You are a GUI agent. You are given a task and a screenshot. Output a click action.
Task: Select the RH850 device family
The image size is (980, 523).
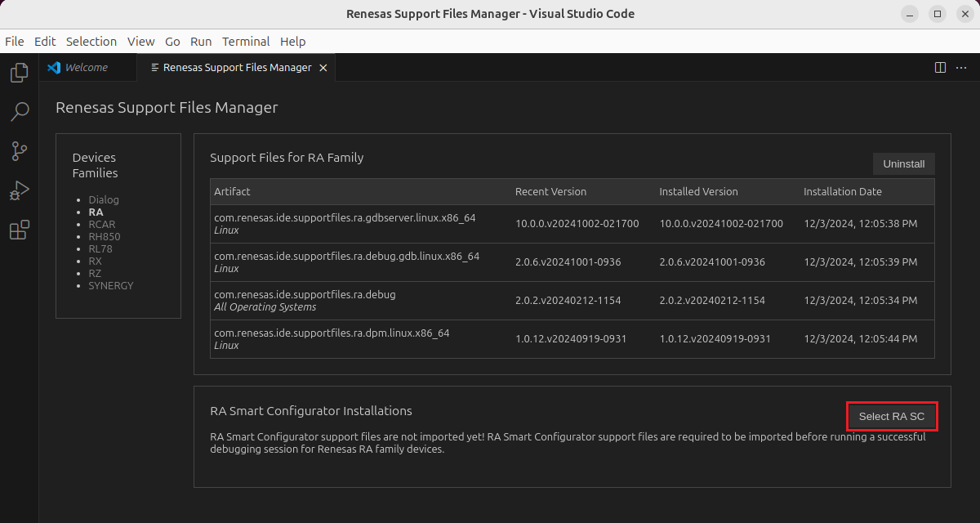(105, 236)
